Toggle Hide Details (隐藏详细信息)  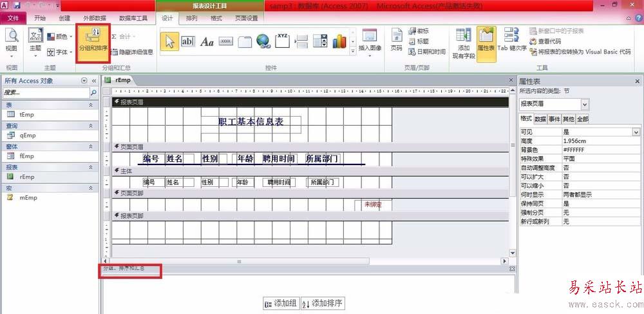[132, 52]
